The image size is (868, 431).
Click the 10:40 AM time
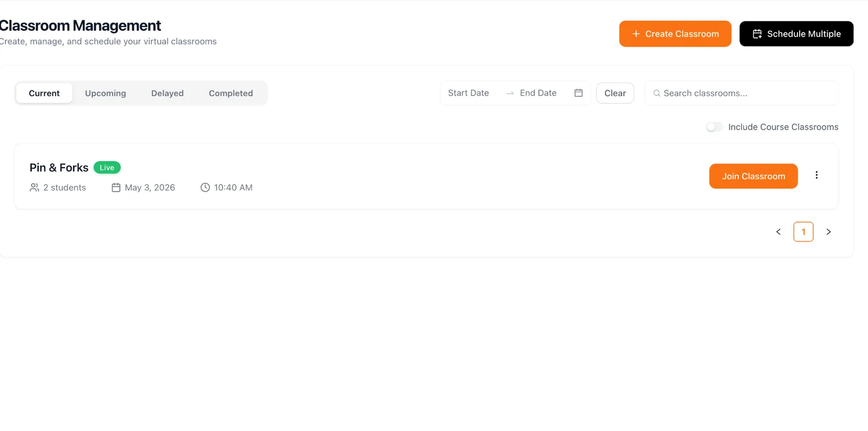click(233, 188)
